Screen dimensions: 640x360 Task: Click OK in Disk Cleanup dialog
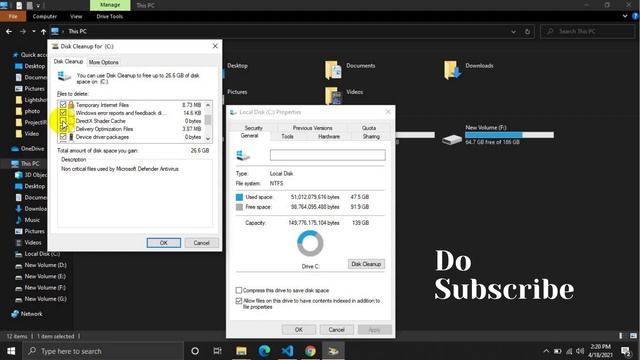coord(164,243)
